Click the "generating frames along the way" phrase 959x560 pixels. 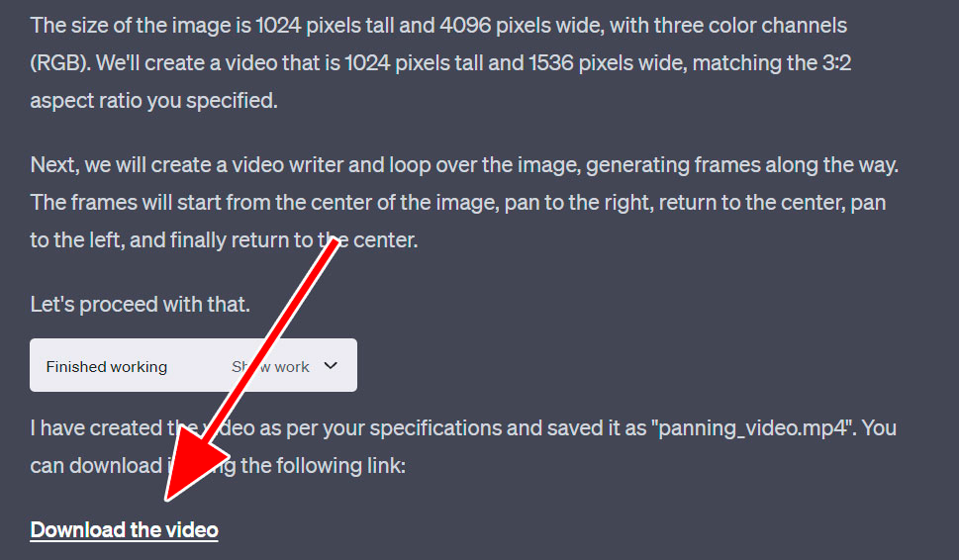pyautogui.click(x=741, y=164)
